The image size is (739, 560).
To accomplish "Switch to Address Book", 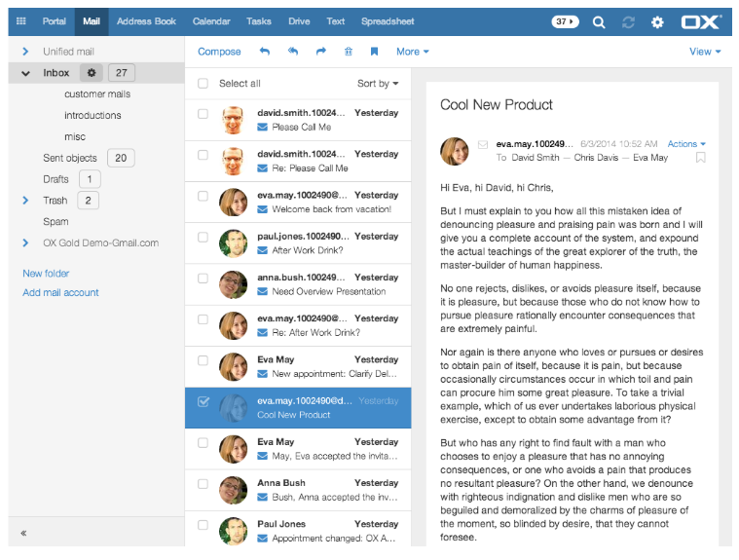I will pos(146,21).
